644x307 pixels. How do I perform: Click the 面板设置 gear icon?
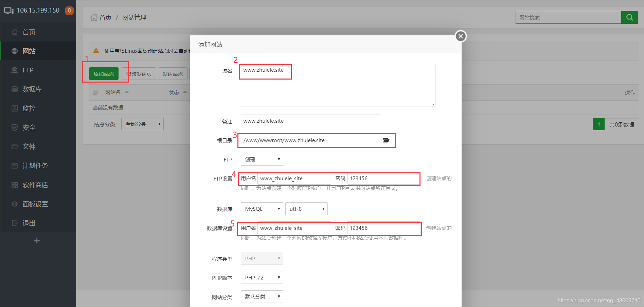(15, 204)
